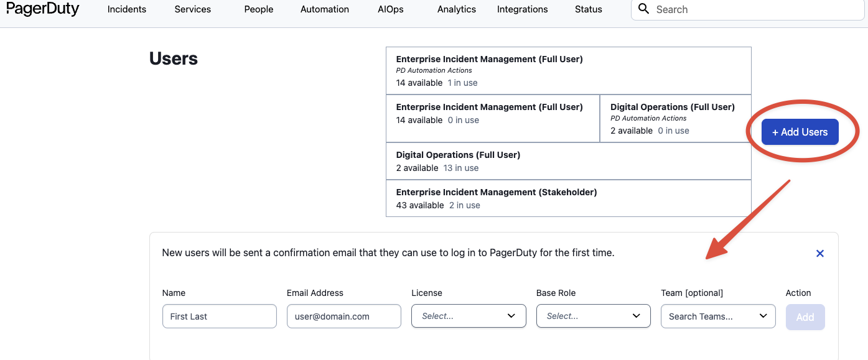Open the Automation menu
The width and height of the screenshot is (868, 360).
325,9
